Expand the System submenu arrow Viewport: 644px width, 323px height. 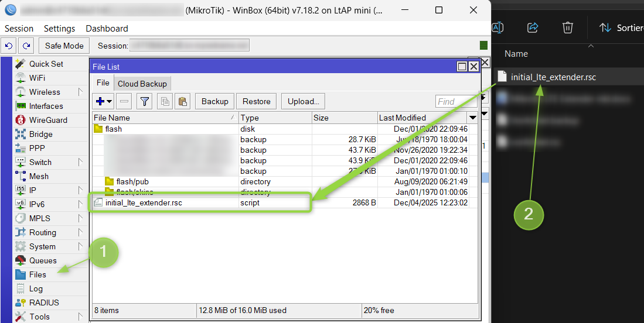pyautogui.click(x=80, y=246)
